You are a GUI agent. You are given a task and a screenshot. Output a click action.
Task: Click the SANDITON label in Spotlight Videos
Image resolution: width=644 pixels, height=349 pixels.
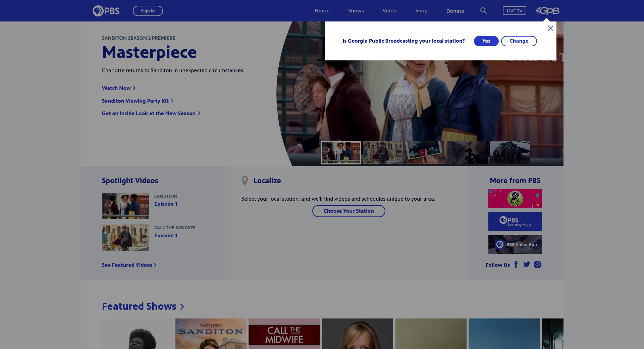[166, 196]
